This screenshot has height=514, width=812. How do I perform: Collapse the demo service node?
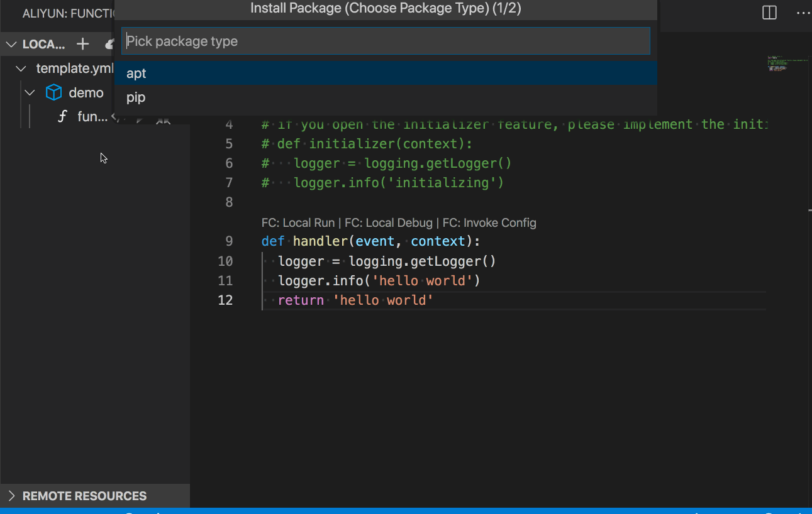[30, 93]
